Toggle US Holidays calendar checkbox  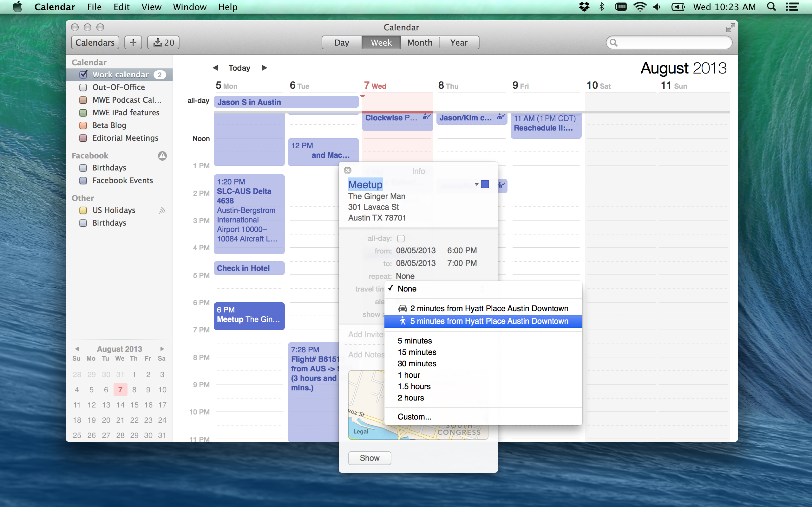(x=84, y=210)
